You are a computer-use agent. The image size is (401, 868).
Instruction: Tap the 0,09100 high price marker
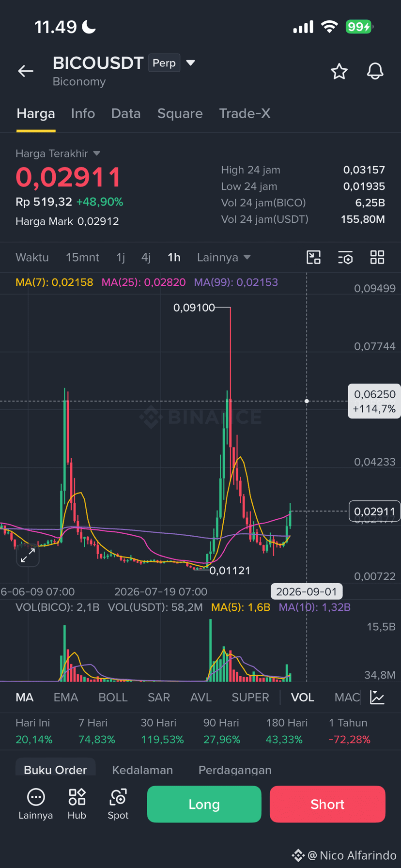click(194, 308)
